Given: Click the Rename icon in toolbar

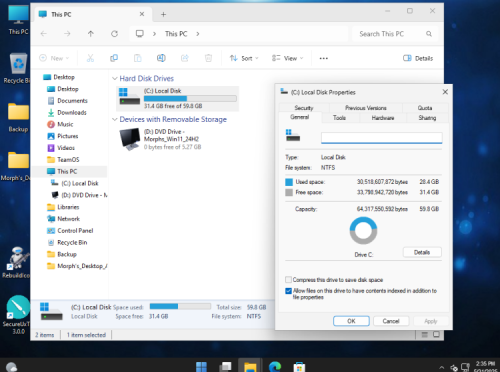Looking at the screenshot, I should point(161,58).
